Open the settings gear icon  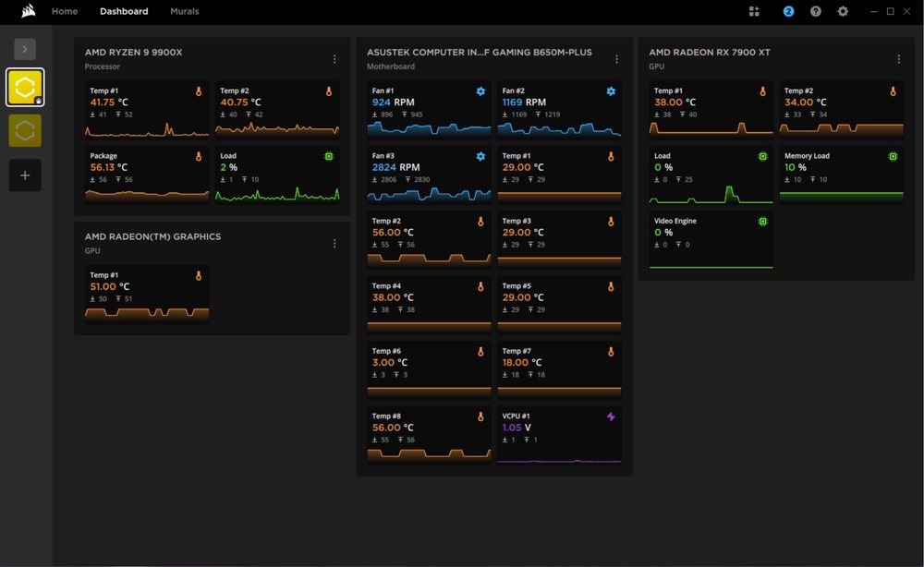(x=843, y=11)
